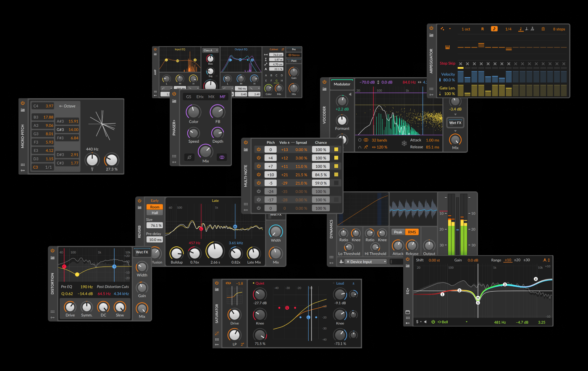The width and height of the screenshot is (588, 371).
Task: Select ±20 range option in EQ+
Action: point(517,260)
